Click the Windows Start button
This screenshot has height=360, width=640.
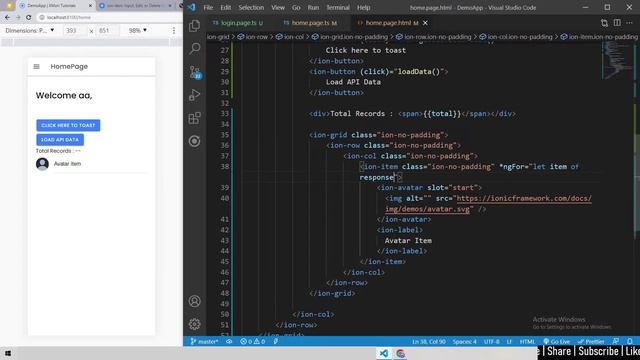pos(8,353)
